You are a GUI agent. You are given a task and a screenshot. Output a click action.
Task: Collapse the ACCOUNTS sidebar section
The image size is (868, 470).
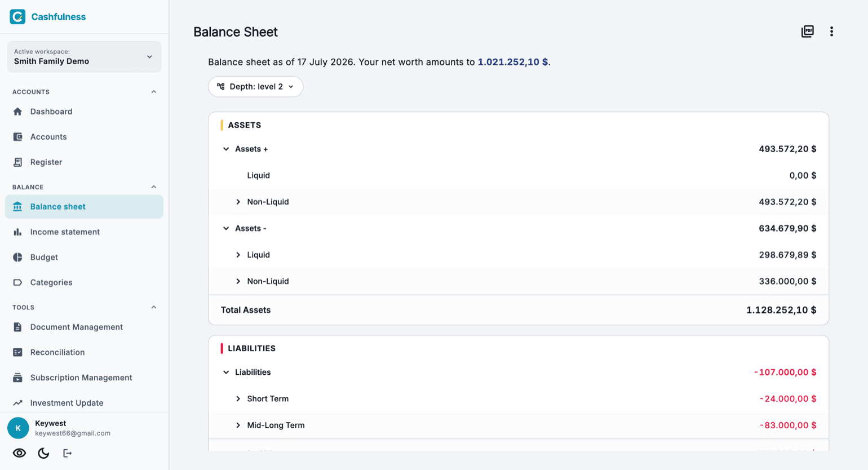click(154, 92)
